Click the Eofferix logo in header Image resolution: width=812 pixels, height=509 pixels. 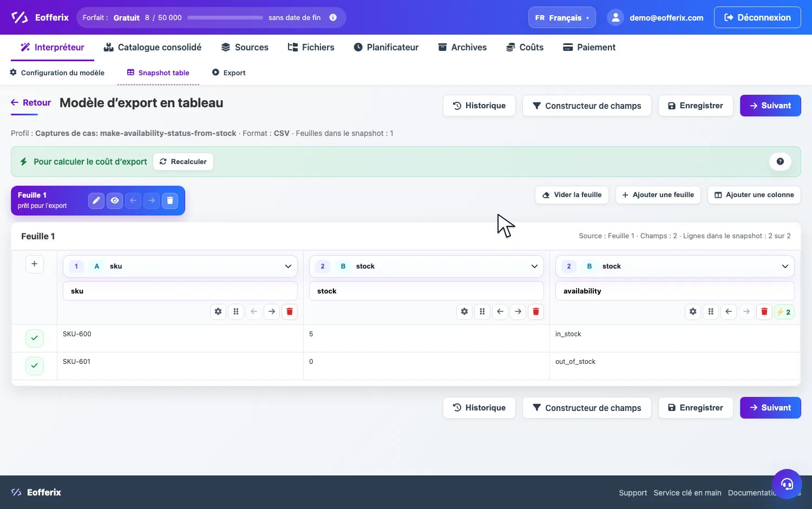tap(40, 17)
